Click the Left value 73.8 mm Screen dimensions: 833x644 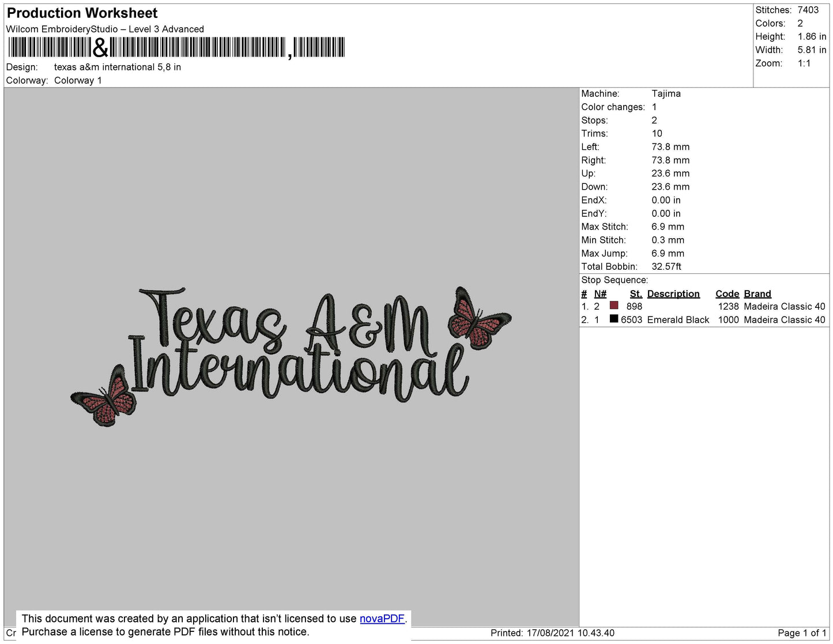[670, 146]
